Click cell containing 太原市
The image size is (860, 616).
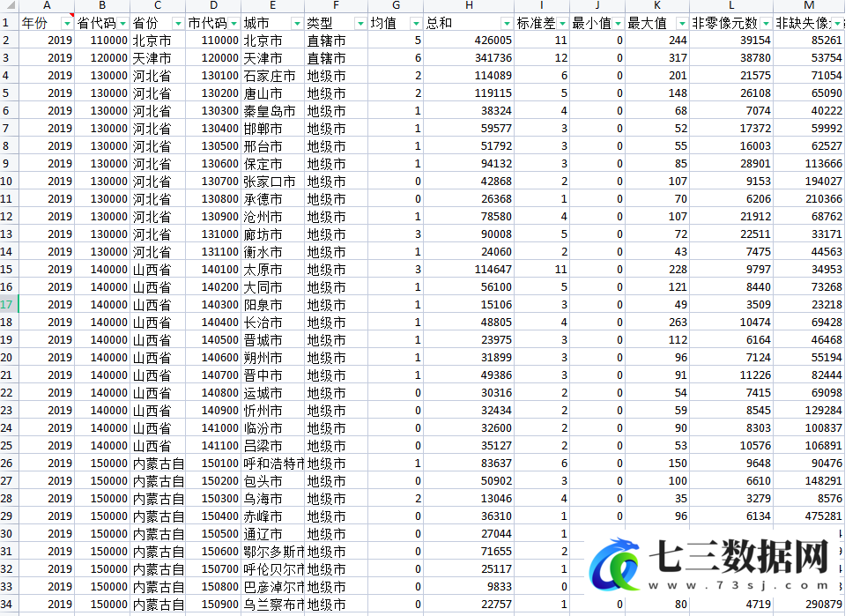[272, 270]
